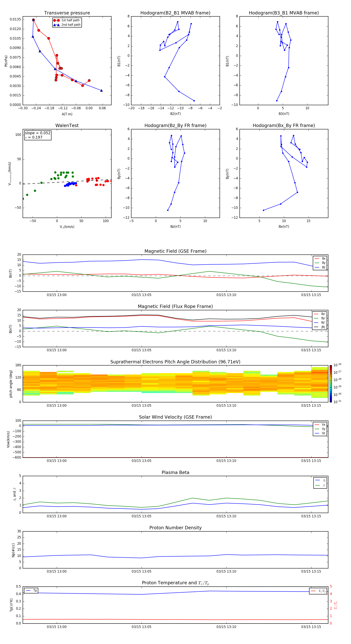Click the 10^-26 colorbar label
351x644 pixels.
coord(337,365)
